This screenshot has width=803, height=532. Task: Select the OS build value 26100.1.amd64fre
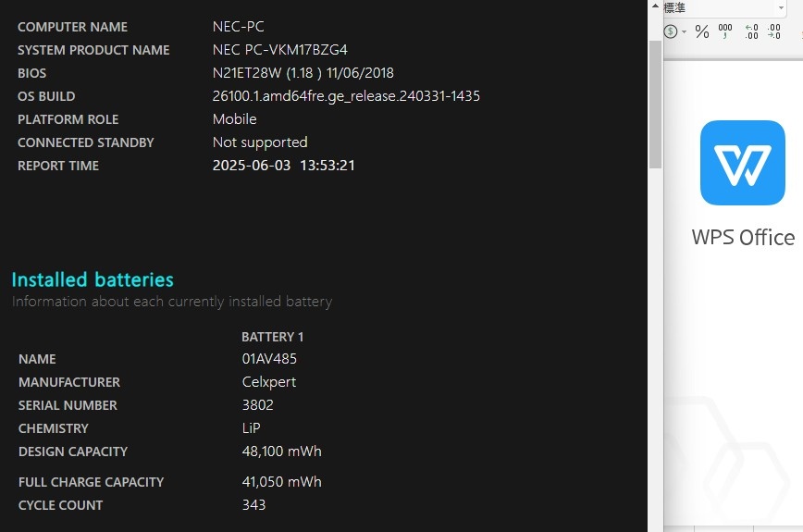click(x=346, y=96)
